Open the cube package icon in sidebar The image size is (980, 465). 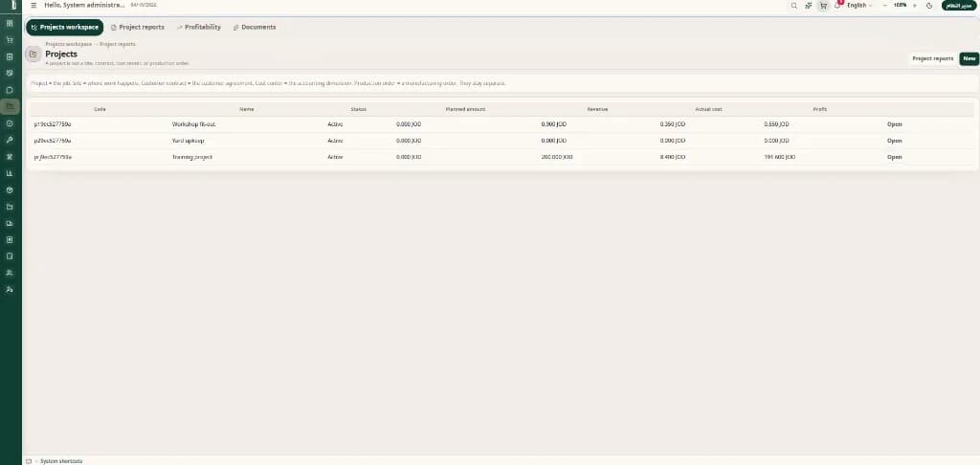tap(10, 190)
